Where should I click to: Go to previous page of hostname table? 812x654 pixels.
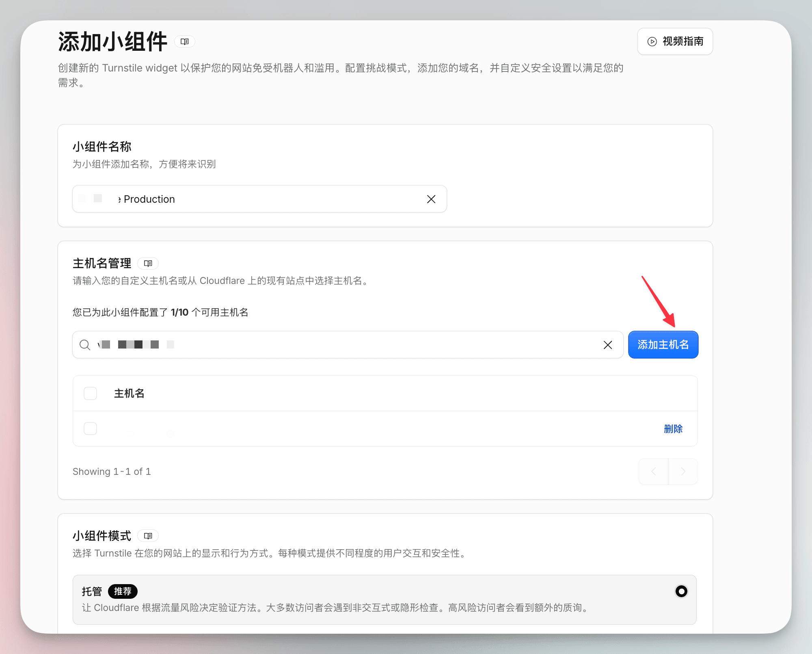click(654, 471)
